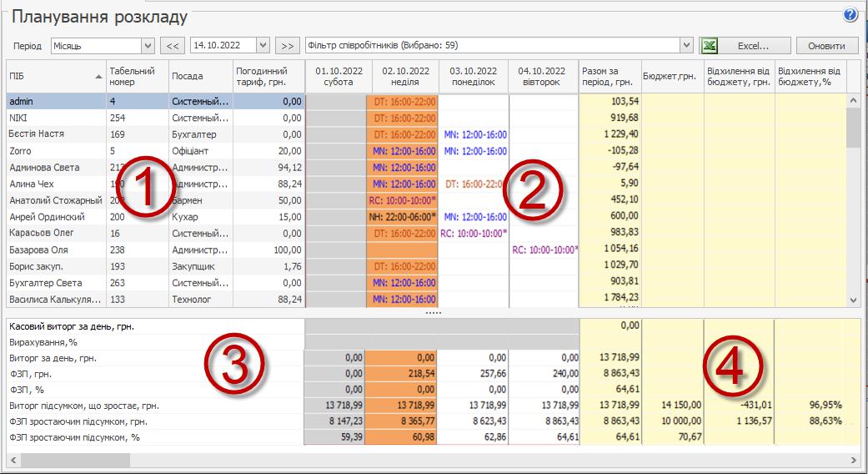The height and width of the screenshot is (474, 868).
Task: Click the left arrow of horizontal scrollbar
Action: [13, 460]
